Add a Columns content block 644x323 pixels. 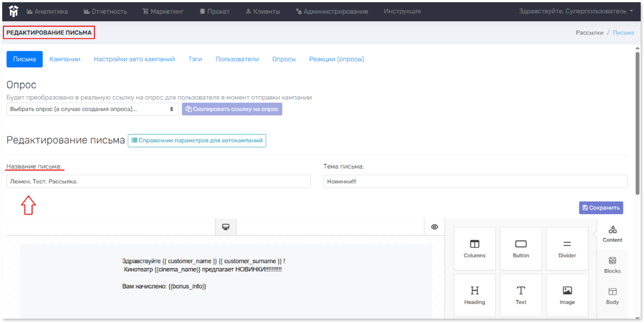pyautogui.click(x=474, y=249)
